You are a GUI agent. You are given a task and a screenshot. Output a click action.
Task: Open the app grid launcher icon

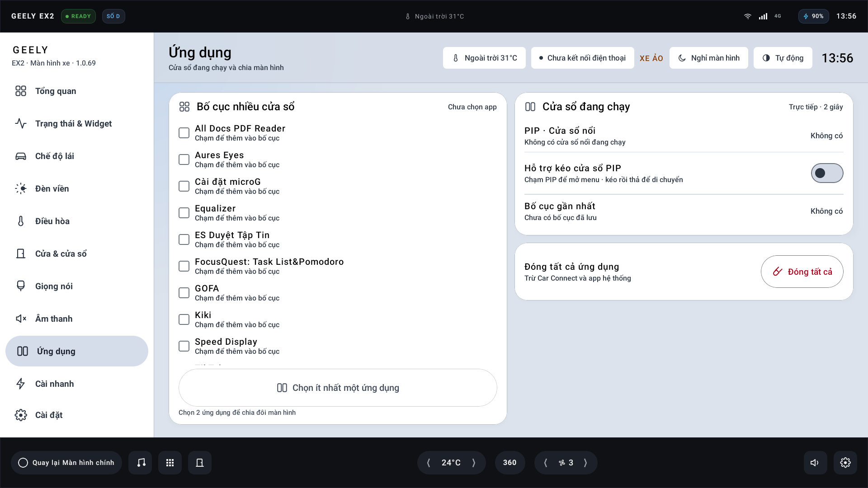[x=170, y=463]
